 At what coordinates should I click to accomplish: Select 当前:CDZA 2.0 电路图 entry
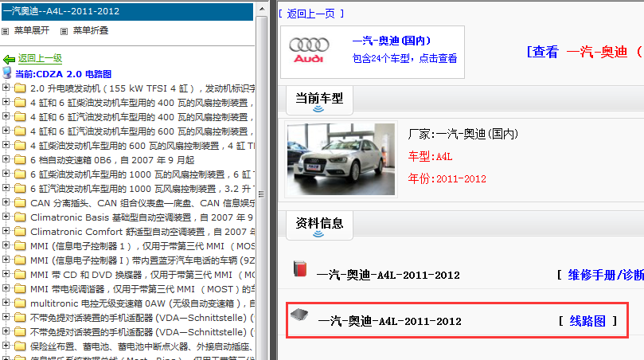63,74
